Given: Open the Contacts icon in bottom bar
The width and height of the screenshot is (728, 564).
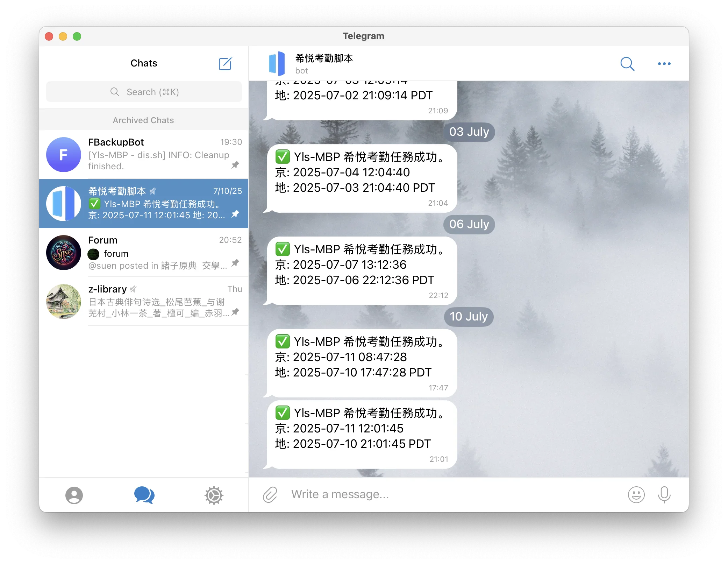Looking at the screenshot, I should [x=74, y=495].
